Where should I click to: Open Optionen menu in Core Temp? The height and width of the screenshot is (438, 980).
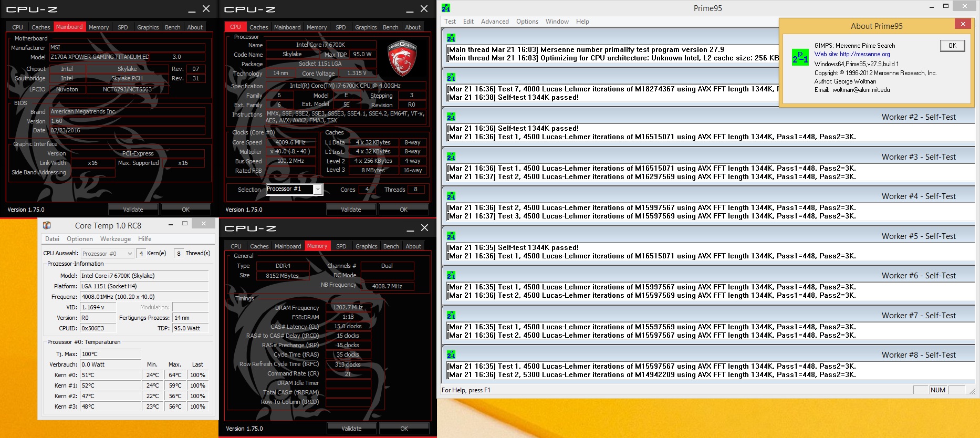click(80, 239)
